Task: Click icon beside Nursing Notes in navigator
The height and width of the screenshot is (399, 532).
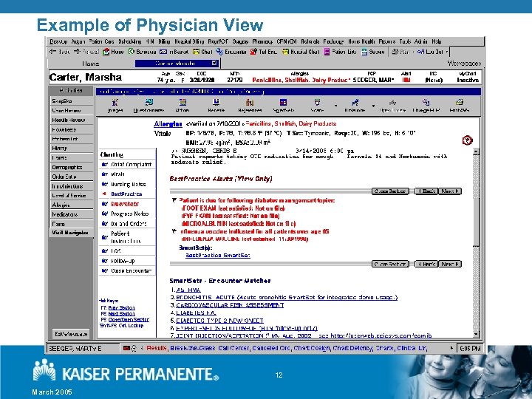Action: (104, 184)
